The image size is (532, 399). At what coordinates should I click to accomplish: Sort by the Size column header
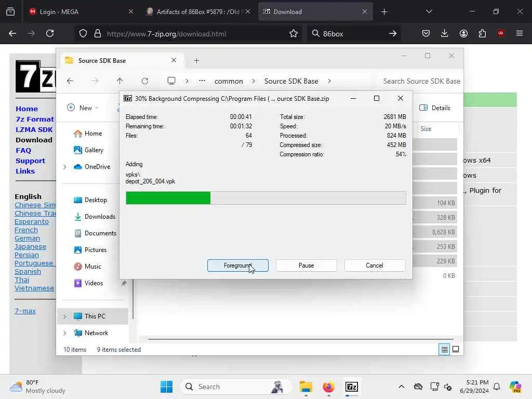(426, 129)
